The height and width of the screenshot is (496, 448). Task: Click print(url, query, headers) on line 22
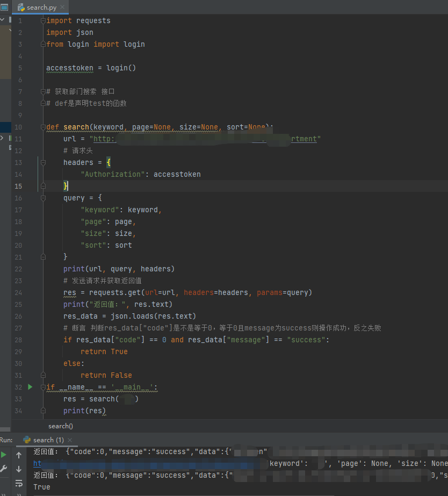(x=119, y=269)
